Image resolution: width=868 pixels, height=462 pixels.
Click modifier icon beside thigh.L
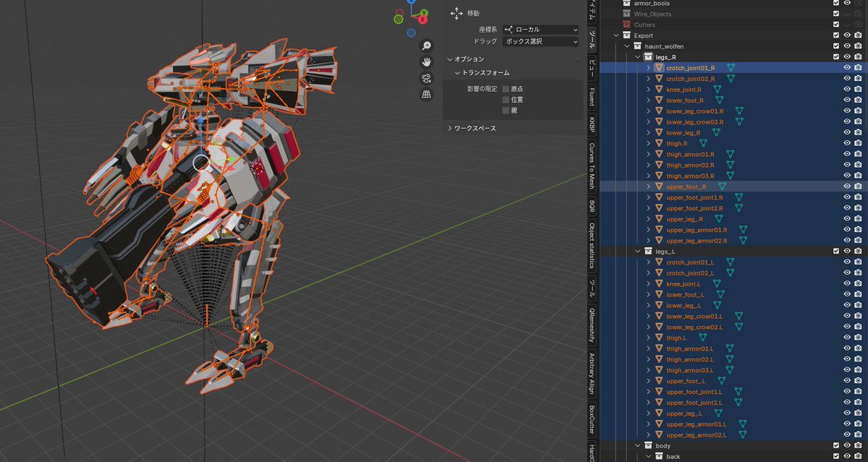coord(702,338)
